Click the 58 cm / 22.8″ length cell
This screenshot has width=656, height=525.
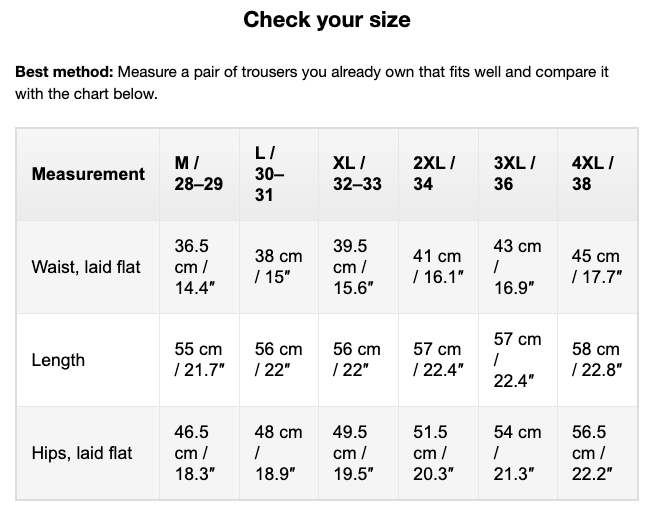[597, 360]
